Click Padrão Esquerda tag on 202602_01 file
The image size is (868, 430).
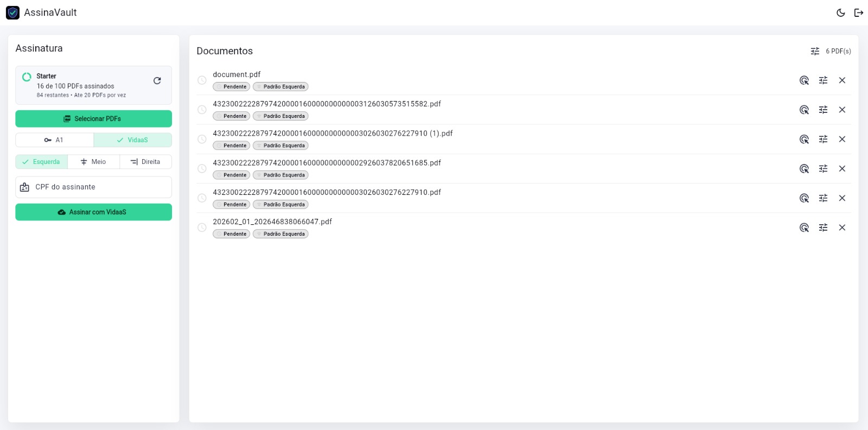280,234
